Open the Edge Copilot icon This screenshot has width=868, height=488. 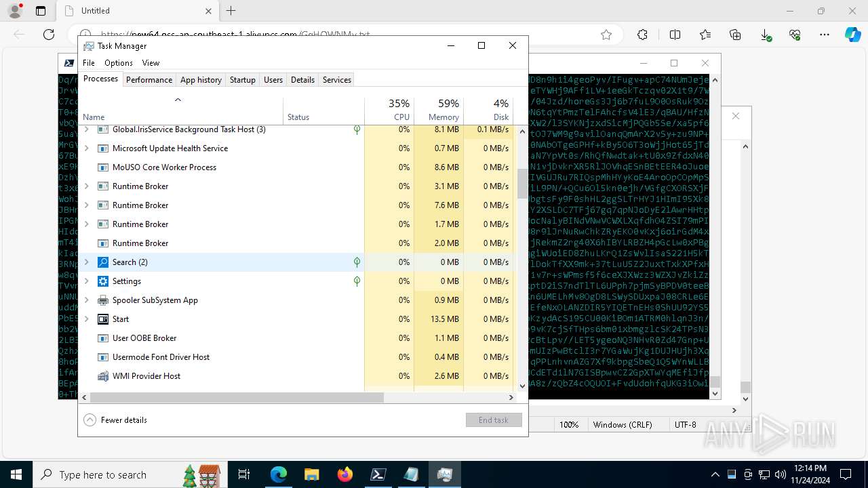pos(852,35)
